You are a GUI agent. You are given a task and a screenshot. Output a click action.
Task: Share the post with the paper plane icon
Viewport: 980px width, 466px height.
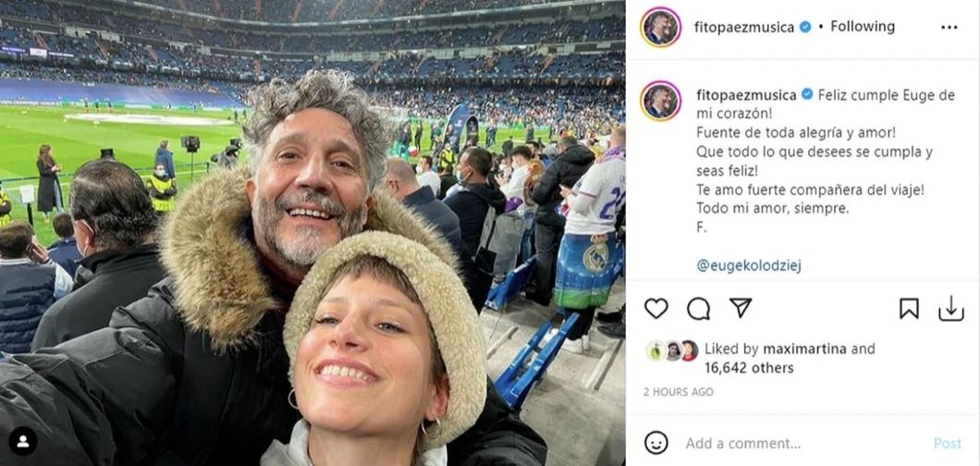(741, 308)
